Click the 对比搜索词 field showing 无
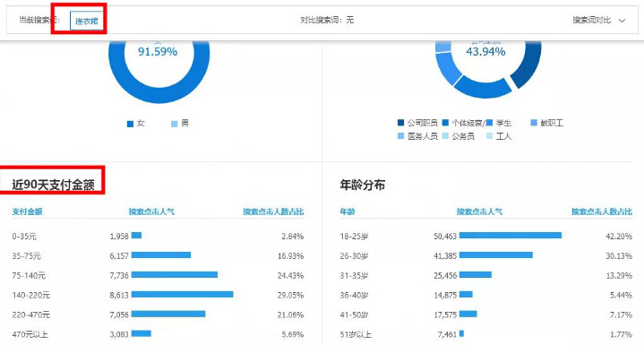This screenshot has height=345, width=644. click(327, 20)
